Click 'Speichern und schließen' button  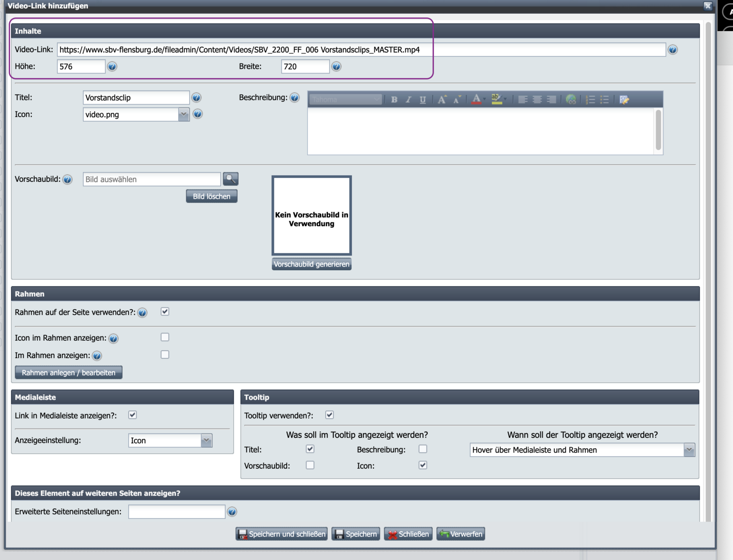point(281,534)
